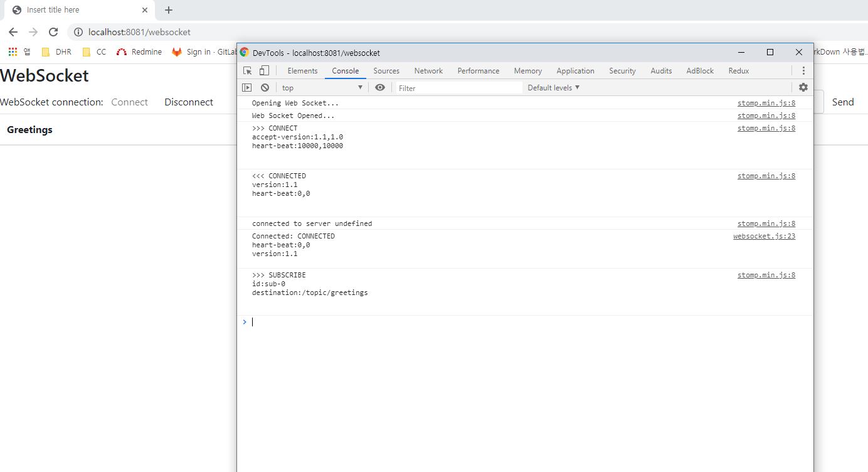The image size is (868, 472).
Task: Switch to the Memory tab
Action: (528, 71)
